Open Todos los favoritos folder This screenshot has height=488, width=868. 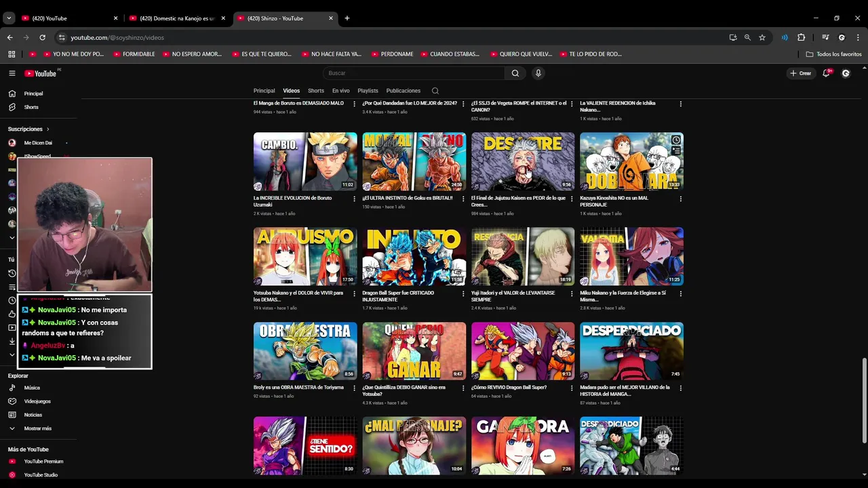(x=834, y=54)
